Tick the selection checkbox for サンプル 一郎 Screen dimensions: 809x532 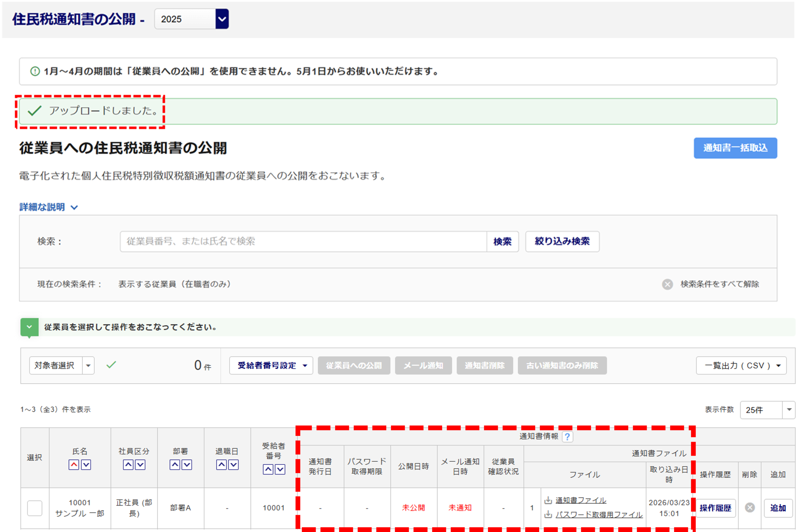coord(35,508)
